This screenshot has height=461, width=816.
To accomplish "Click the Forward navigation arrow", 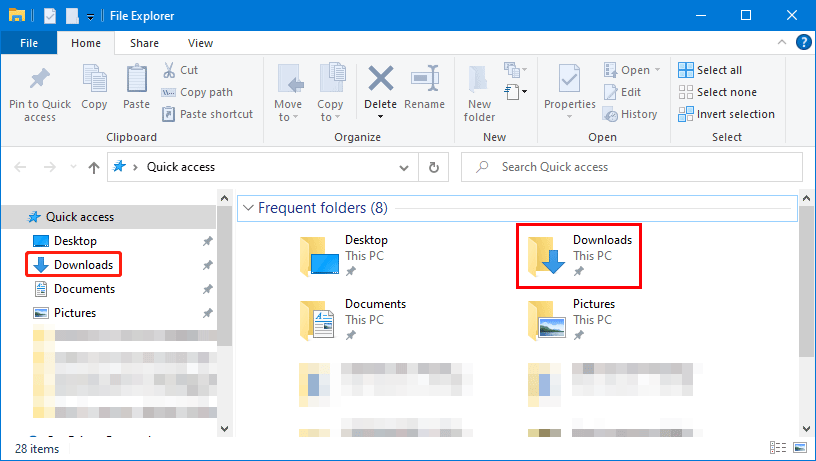I will point(49,167).
